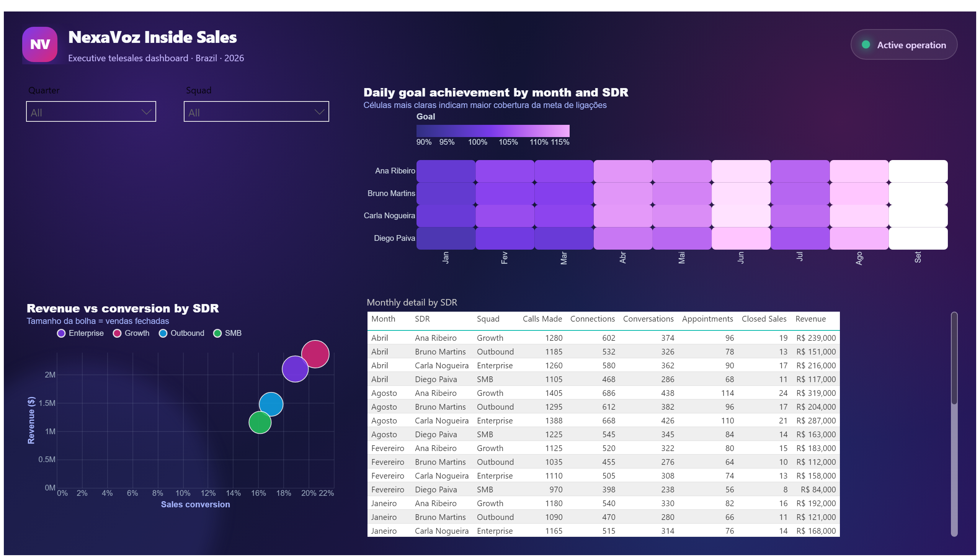Click Calls Made value 1405
The image size is (980, 559).
pyautogui.click(x=554, y=394)
